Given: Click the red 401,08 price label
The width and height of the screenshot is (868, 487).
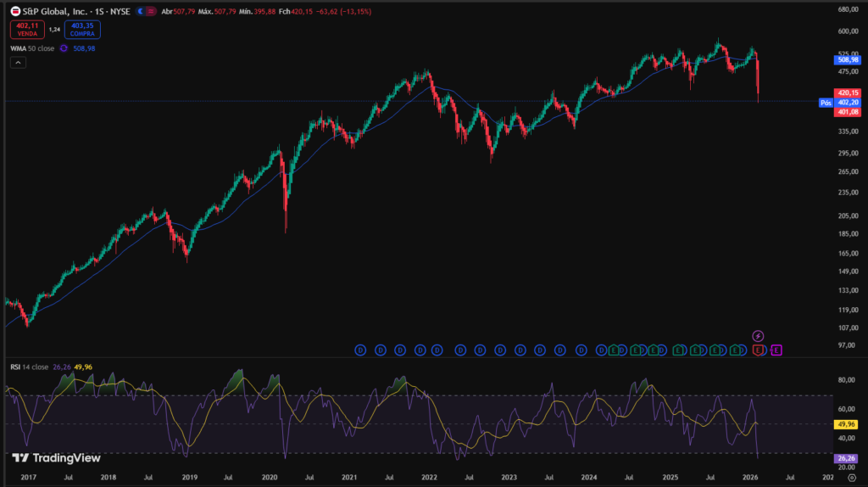Looking at the screenshot, I should tap(848, 112).
